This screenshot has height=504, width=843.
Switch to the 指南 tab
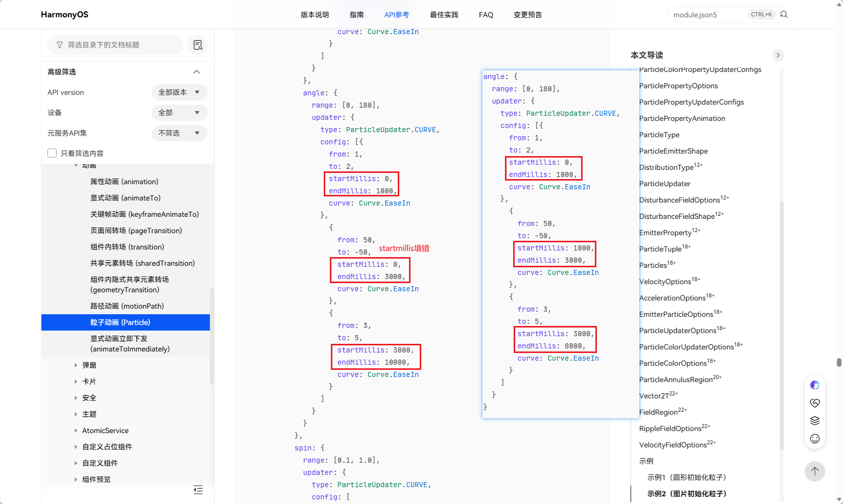tap(357, 15)
